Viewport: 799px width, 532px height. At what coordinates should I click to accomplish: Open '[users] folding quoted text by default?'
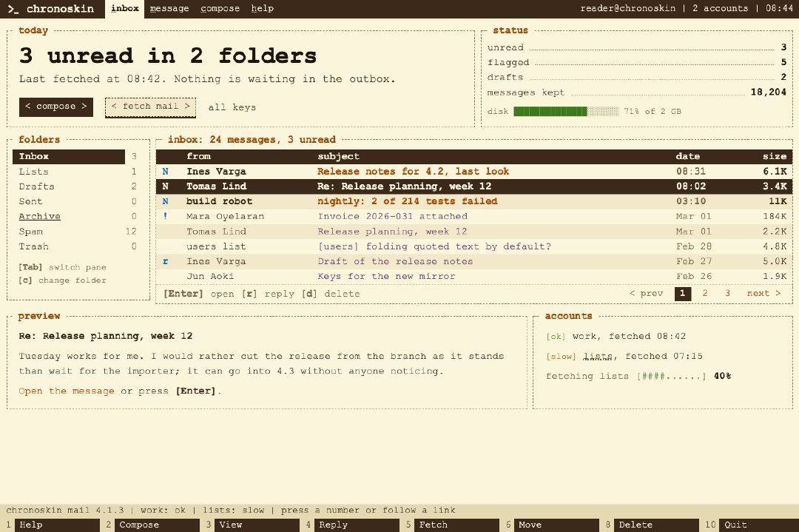[434, 246]
